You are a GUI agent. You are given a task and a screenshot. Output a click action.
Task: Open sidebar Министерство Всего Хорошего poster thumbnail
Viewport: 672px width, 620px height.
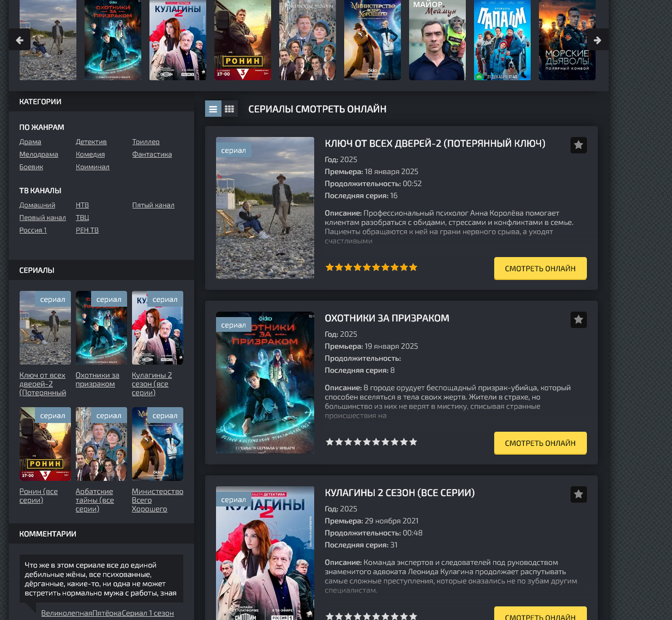[x=157, y=444]
